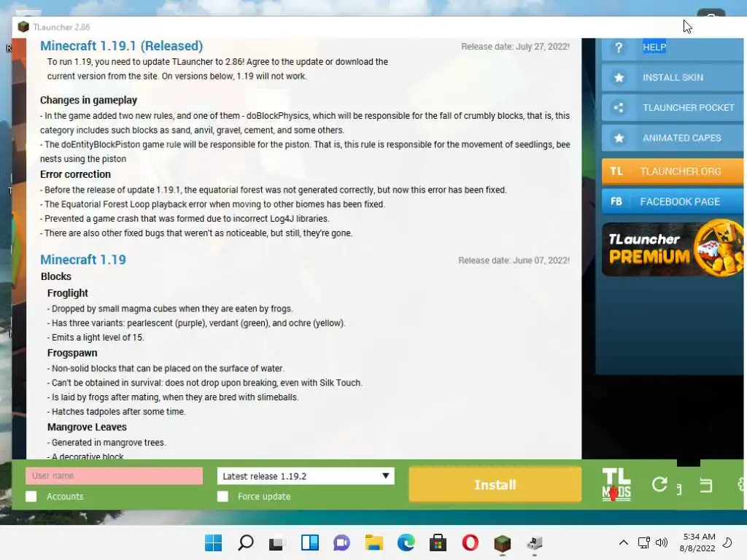Open the INSTALL SKIN sidebar button
Viewport: 747px width, 560px height.
(672, 77)
